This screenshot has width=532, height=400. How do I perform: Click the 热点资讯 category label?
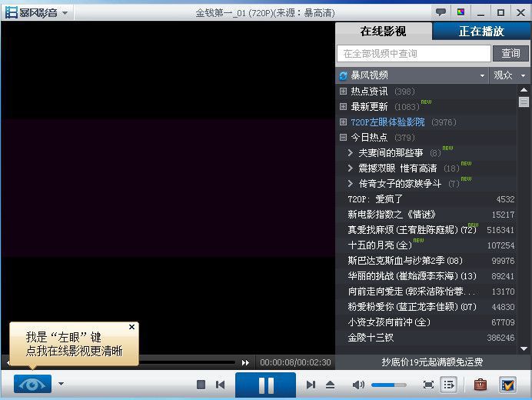click(369, 92)
